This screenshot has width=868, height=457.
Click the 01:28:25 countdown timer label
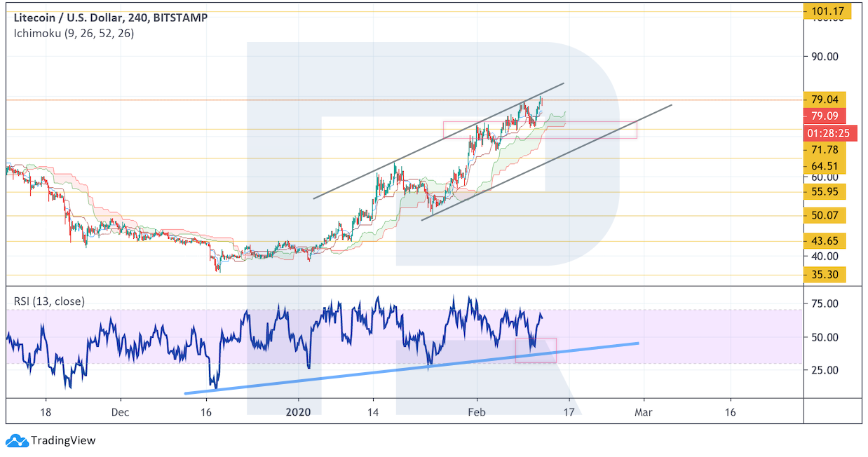tap(829, 132)
